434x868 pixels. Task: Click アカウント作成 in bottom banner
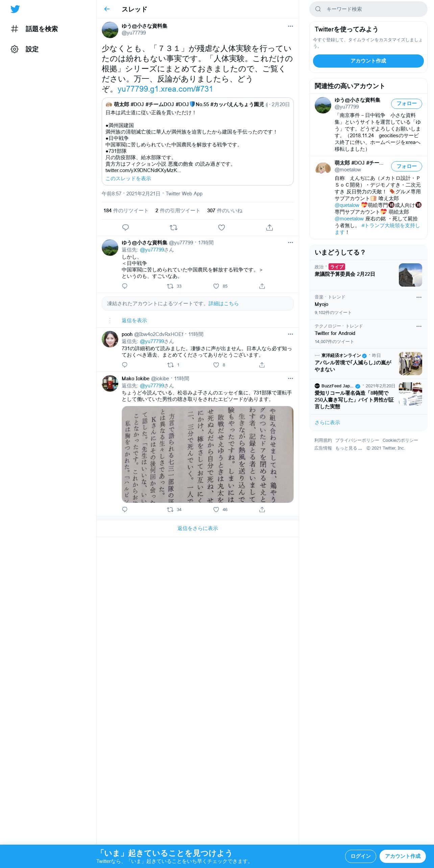click(x=403, y=856)
